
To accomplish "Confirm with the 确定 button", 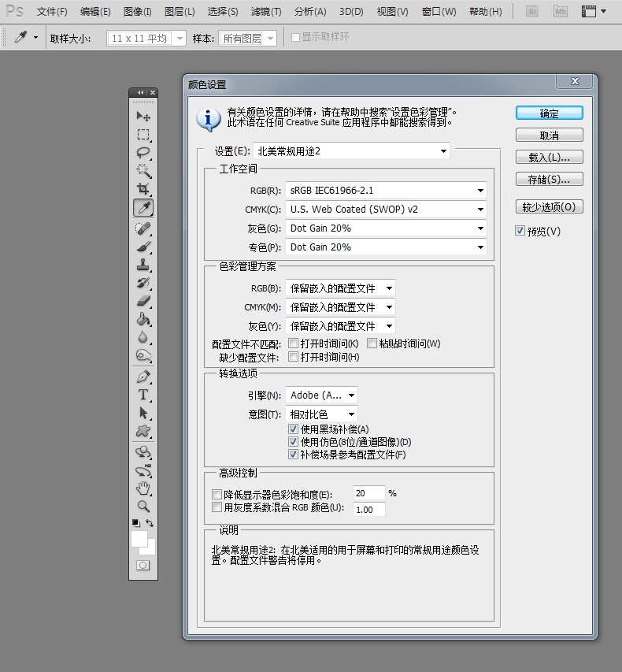I will click(550, 113).
